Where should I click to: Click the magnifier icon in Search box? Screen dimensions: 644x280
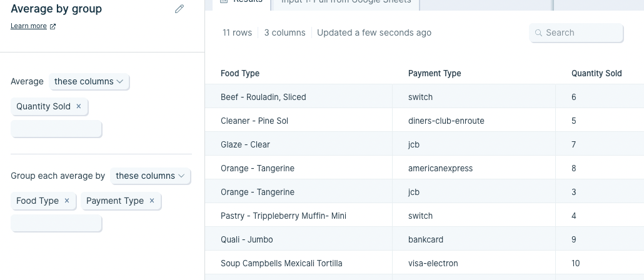(x=538, y=33)
